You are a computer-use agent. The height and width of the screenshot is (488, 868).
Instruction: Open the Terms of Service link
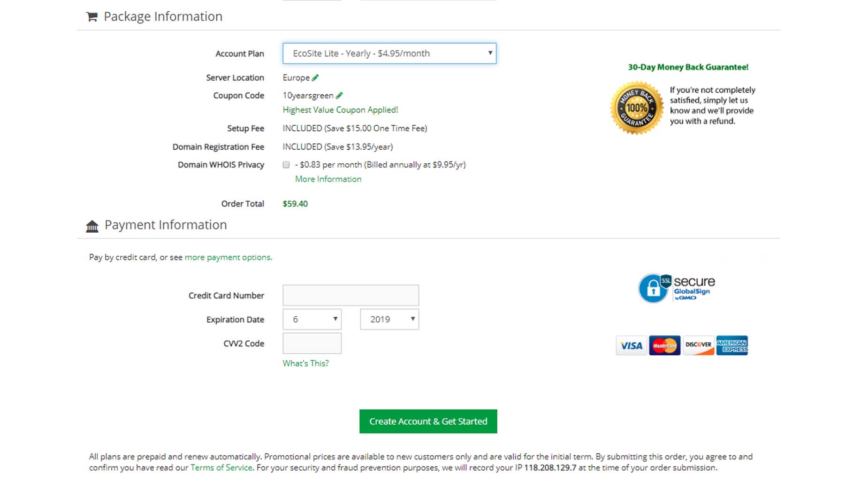point(221,468)
